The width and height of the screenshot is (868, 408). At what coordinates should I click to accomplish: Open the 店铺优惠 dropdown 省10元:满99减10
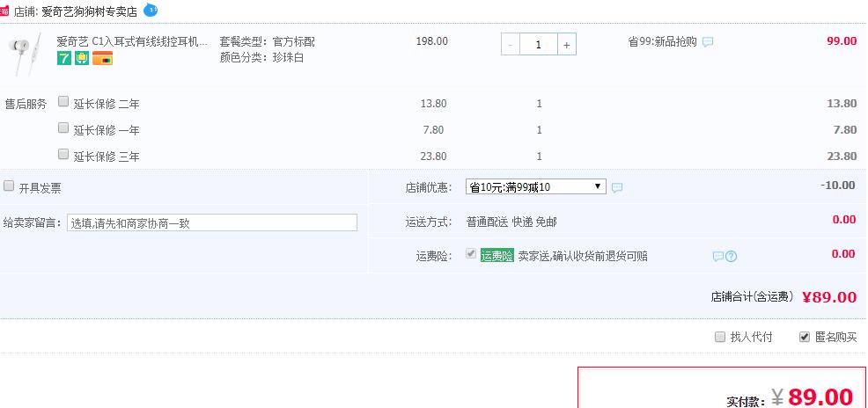coord(536,186)
